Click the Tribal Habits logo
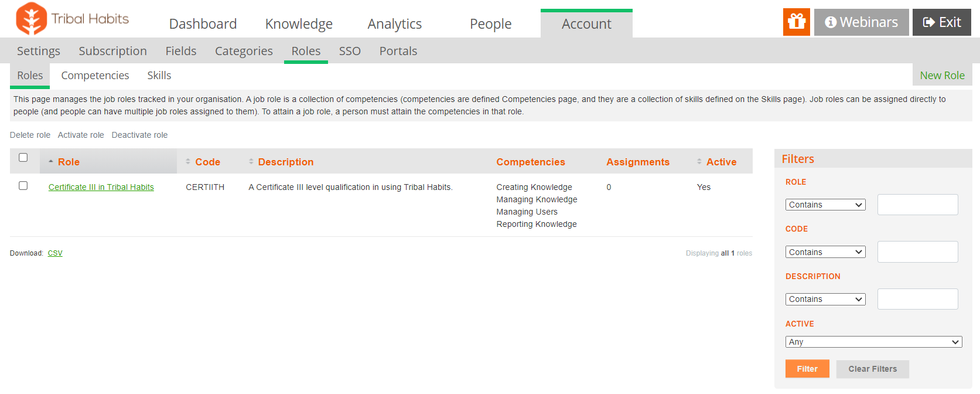 click(73, 19)
